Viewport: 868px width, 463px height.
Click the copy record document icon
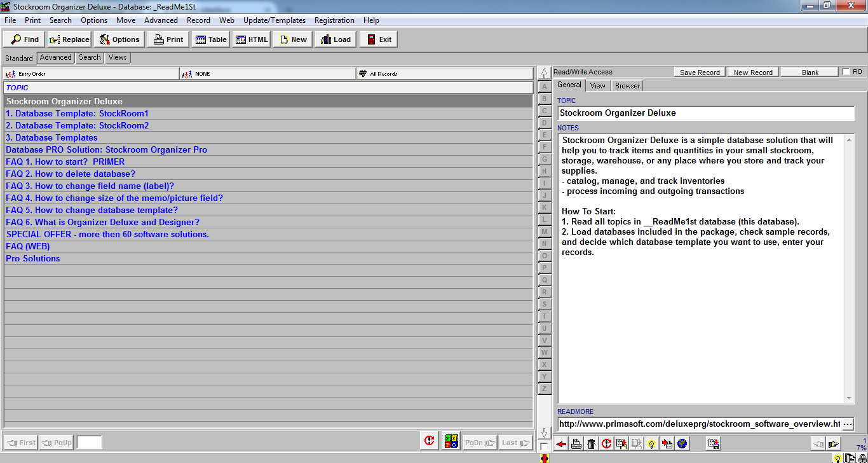click(621, 444)
